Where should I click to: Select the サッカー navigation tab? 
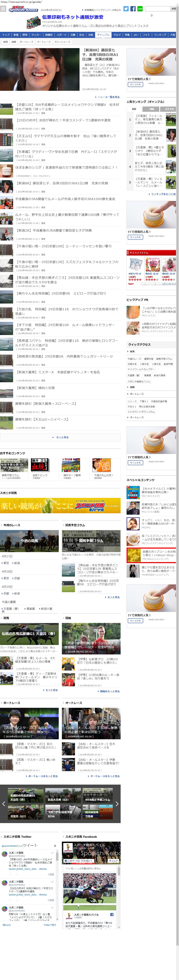pyautogui.click(x=36, y=35)
